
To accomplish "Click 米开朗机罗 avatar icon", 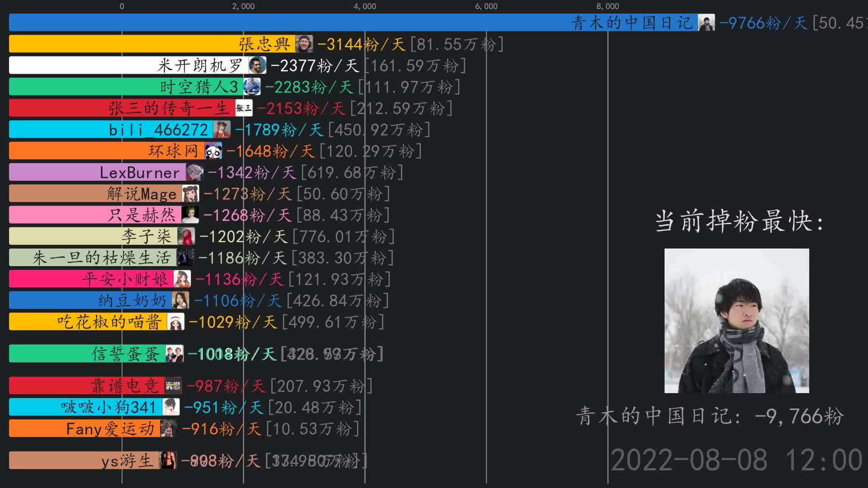I will [x=258, y=65].
